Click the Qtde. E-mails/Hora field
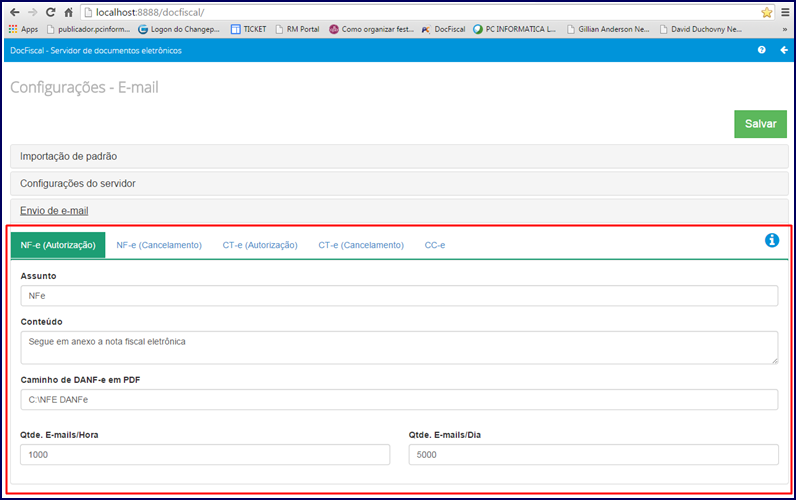796x500 pixels. click(205, 454)
